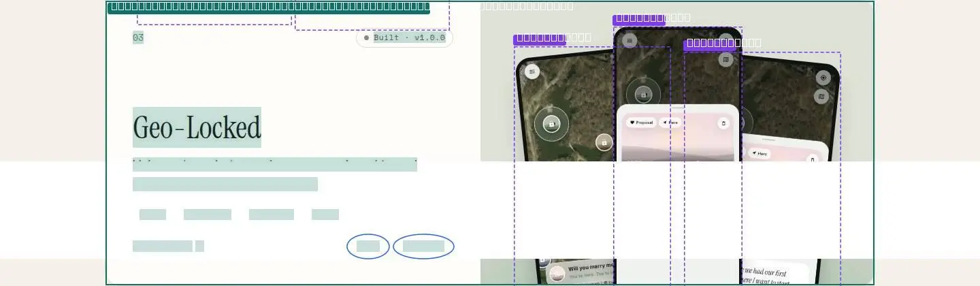The width and height of the screenshot is (980, 286).
Task: Select the Here chip beside Proposal
Action: (670, 123)
